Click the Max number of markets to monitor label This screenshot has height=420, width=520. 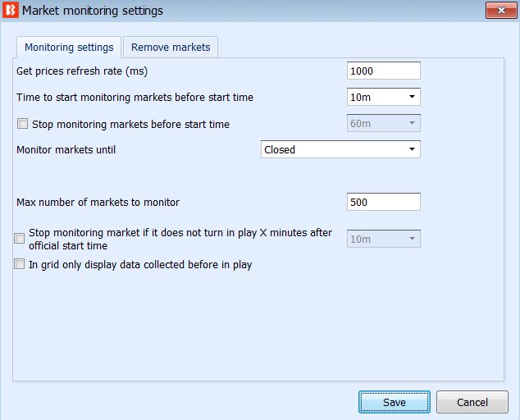coord(98,202)
